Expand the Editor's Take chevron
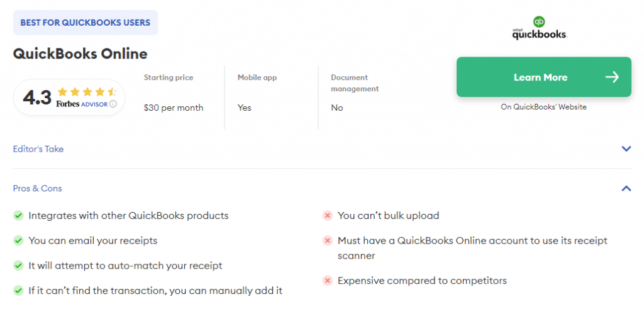Image resolution: width=644 pixels, height=309 pixels. (x=626, y=149)
